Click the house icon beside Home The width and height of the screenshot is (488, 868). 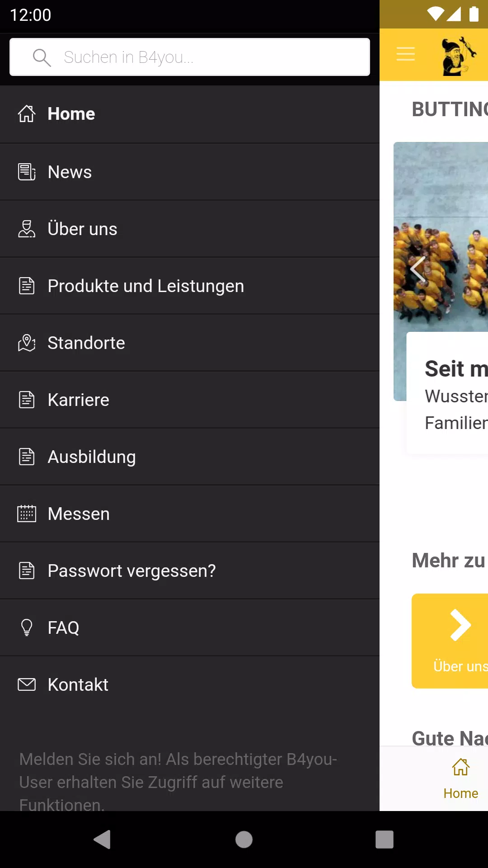pyautogui.click(x=27, y=114)
